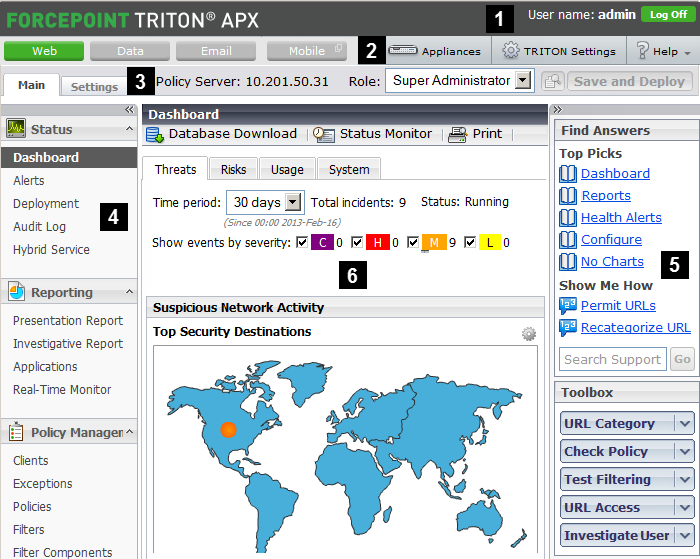Image resolution: width=700 pixels, height=559 pixels.
Task: Switch to the Settings tab
Action: [x=94, y=86]
